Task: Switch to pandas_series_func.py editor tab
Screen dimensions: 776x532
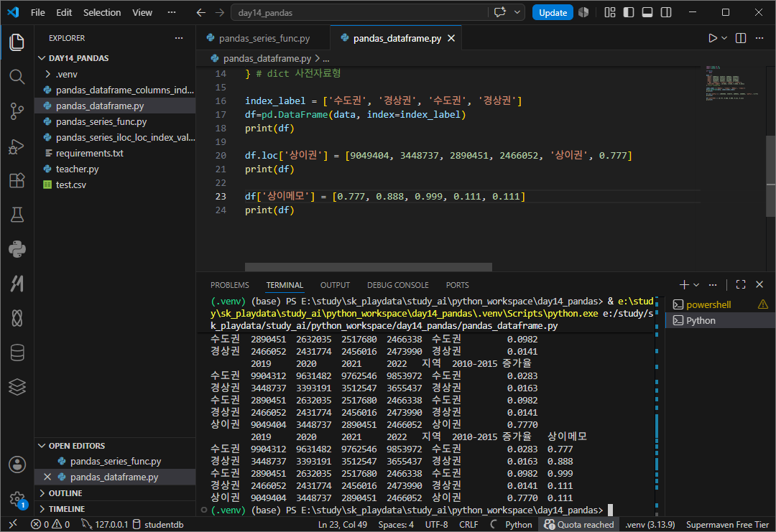Action: tap(263, 38)
